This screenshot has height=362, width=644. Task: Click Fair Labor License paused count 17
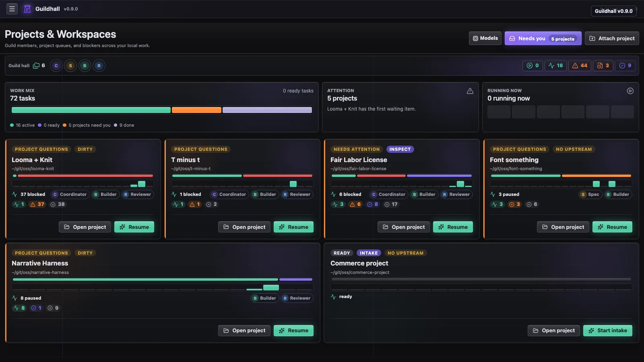pos(391,204)
